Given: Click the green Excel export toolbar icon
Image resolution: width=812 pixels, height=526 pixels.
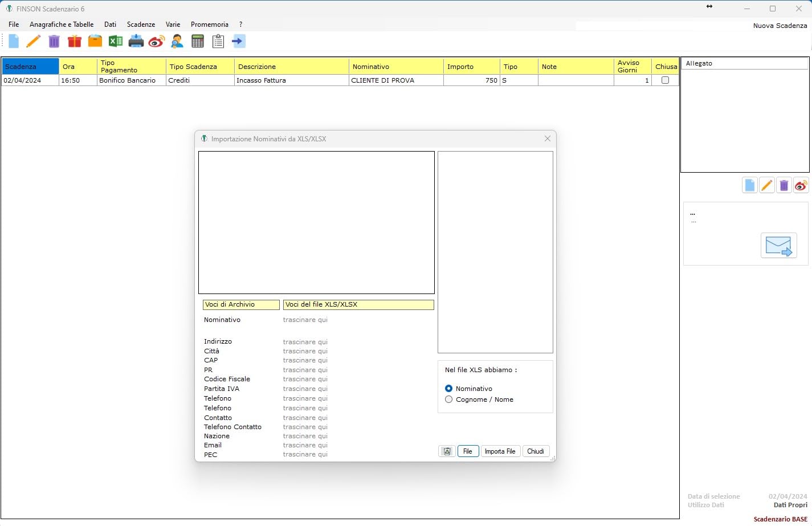Looking at the screenshot, I should click(x=116, y=41).
